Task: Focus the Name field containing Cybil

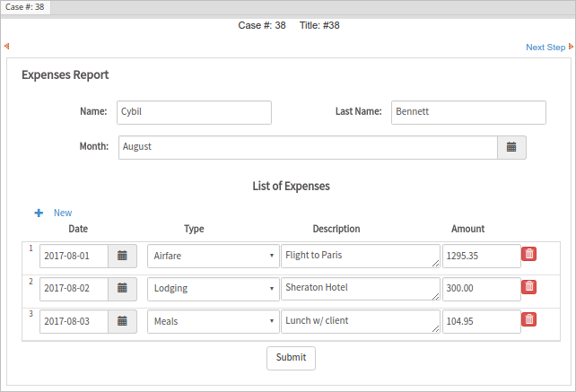Action: pos(193,112)
